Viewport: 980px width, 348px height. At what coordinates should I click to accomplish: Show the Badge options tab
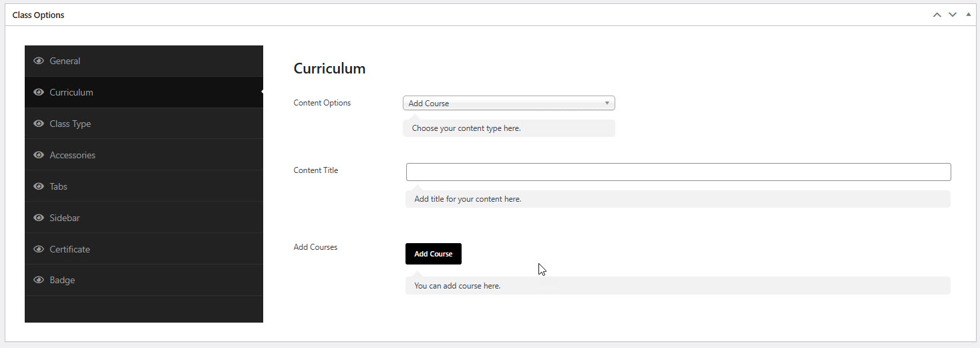[x=62, y=280]
